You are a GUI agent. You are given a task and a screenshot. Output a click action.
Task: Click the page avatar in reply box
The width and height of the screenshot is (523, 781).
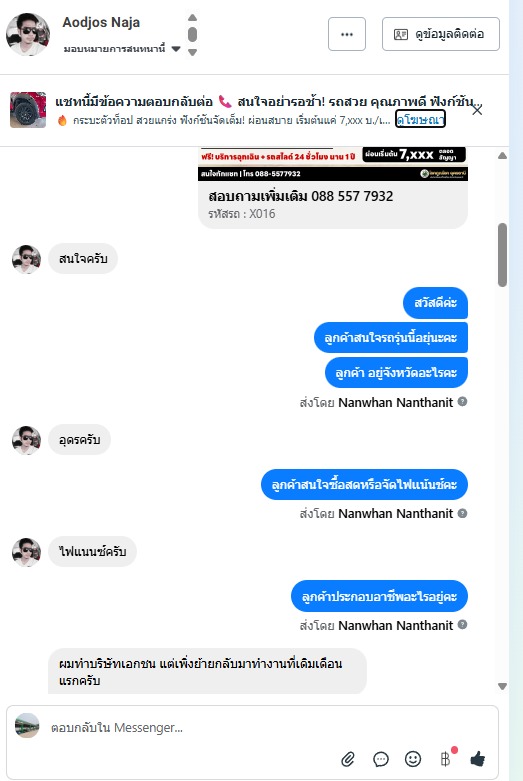point(27,726)
